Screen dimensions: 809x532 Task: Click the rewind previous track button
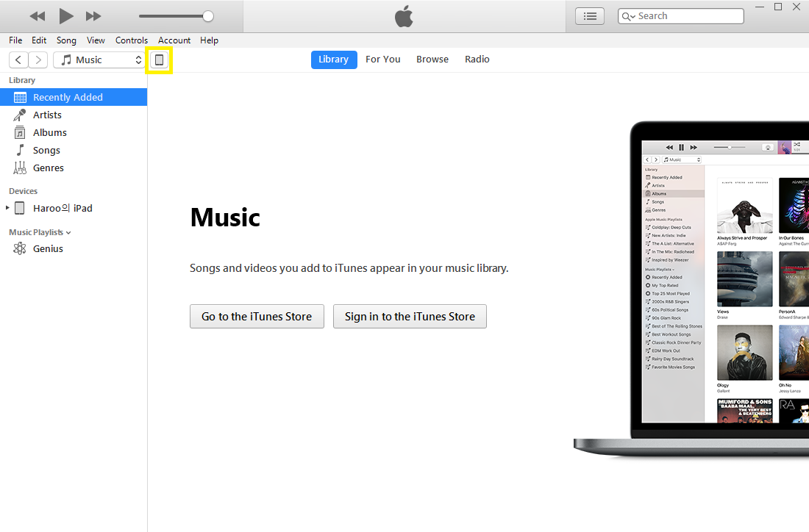pos(38,16)
